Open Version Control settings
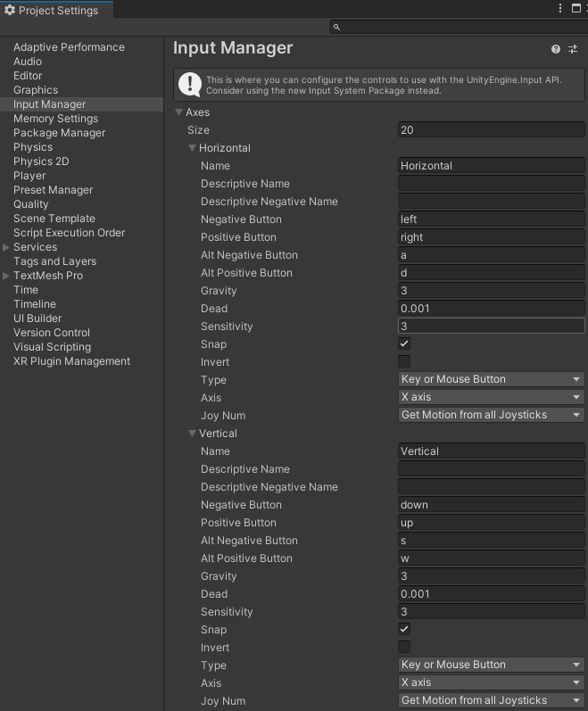588x711 pixels. pyautogui.click(x=52, y=333)
